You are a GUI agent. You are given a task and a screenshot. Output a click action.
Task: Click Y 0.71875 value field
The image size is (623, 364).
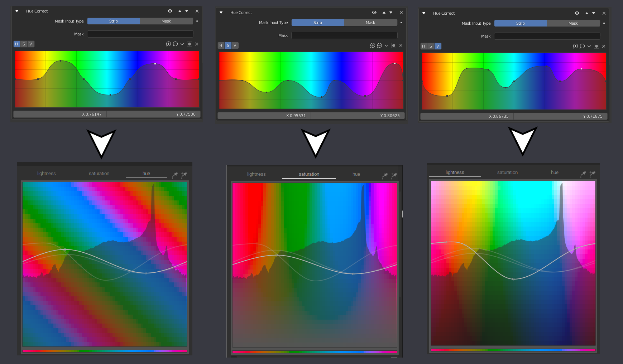pyautogui.click(x=561, y=116)
